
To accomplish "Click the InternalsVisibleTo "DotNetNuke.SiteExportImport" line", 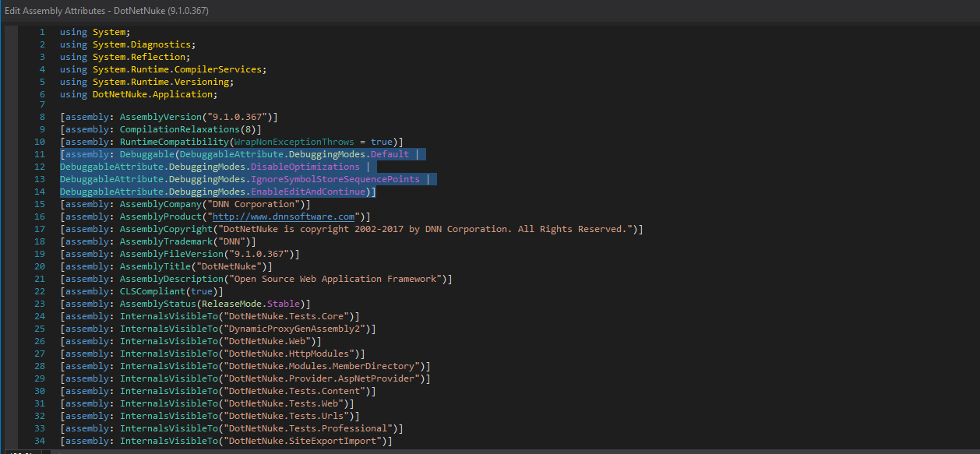I will pyautogui.click(x=226, y=441).
